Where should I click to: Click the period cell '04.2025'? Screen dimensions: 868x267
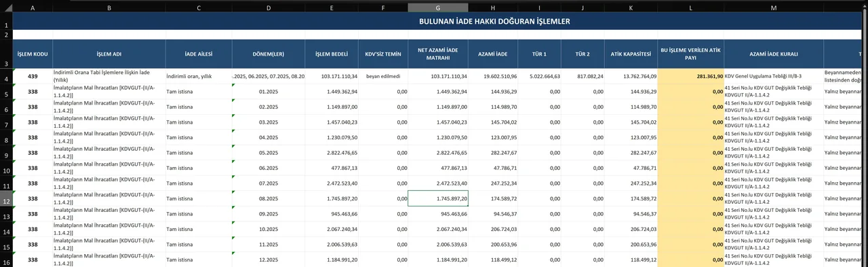(269, 137)
